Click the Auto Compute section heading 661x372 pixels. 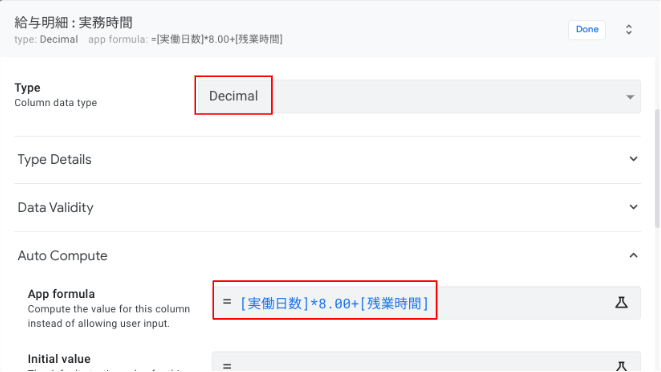coord(62,256)
